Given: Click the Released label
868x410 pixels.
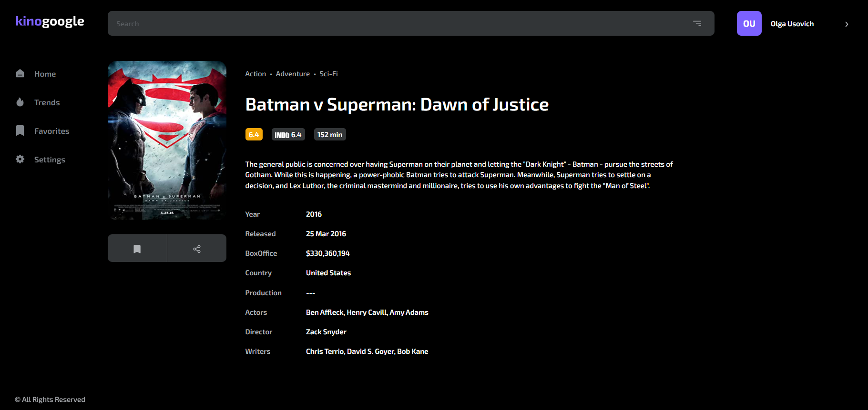Looking at the screenshot, I should [x=260, y=234].
